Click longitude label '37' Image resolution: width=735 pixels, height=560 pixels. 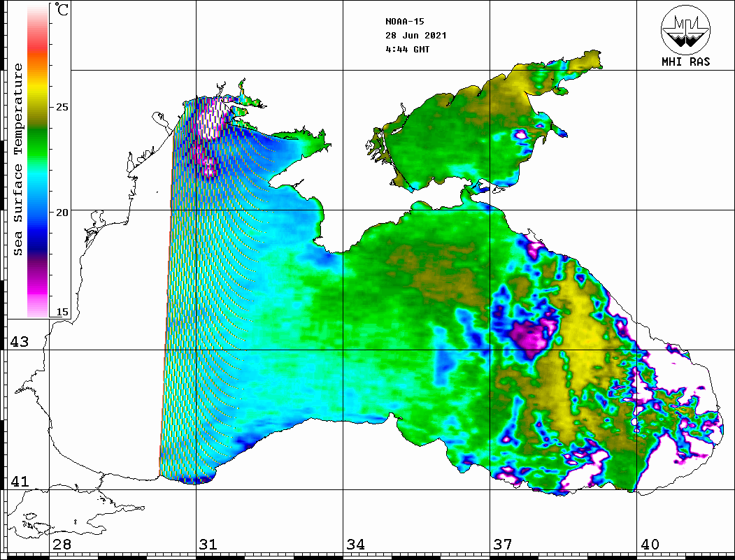pos(503,545)
